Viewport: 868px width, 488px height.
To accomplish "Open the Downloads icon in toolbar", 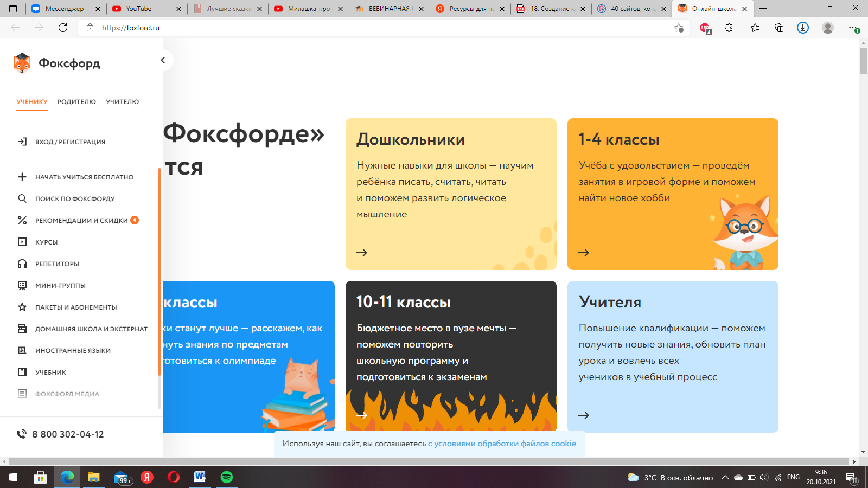I will point(803,28).
